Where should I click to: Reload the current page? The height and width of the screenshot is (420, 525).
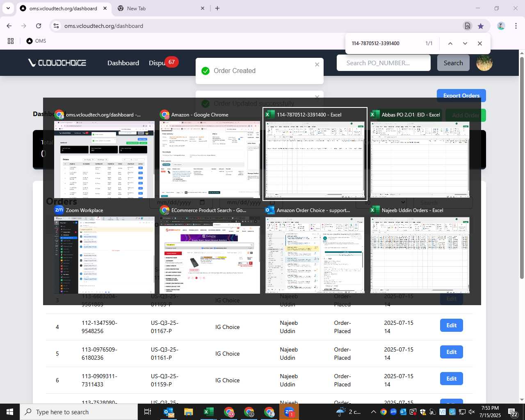[x=39, y=26]
